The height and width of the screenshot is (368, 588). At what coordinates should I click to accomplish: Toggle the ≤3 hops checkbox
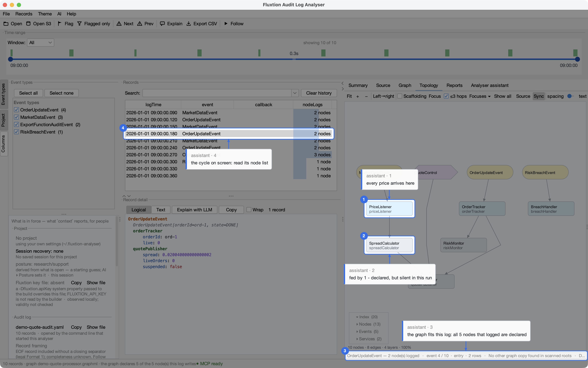[446, 96]
